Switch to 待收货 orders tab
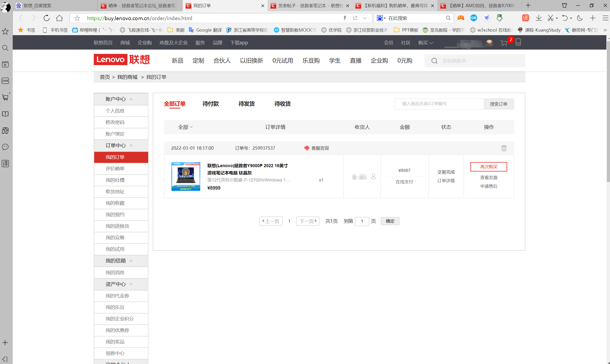The height and width of the screenshot is (364, 610). [x=282, y=104]
